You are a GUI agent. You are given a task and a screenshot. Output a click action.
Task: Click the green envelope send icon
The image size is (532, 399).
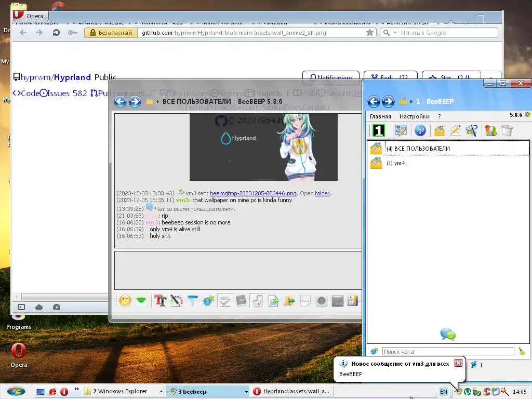pyautogui.click(x=141, y=301)
